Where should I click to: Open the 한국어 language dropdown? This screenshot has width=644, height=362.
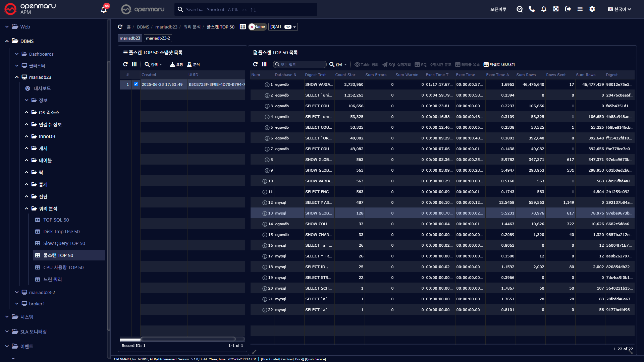tap(620, 9)
